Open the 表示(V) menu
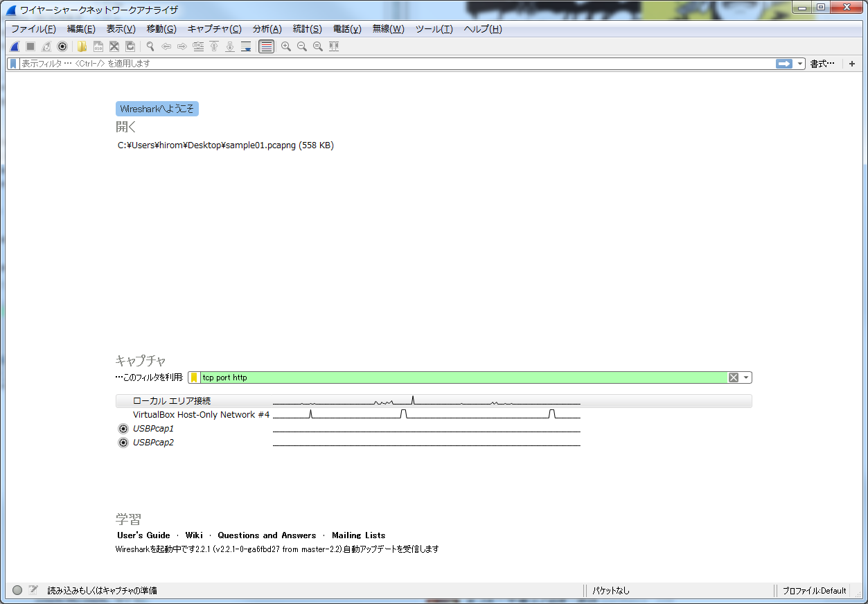Image resolution: width=868 pixels, height=604 pixels. 121,29
